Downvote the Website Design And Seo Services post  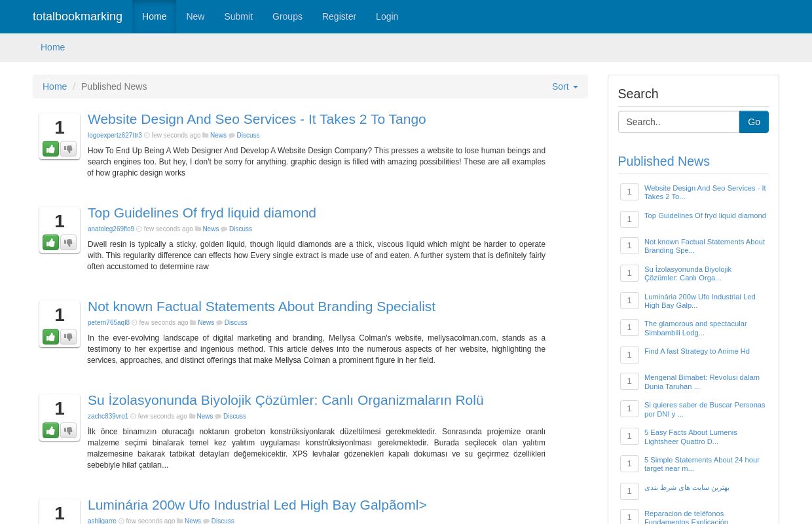pyautogui.click(x=68, y=149)
